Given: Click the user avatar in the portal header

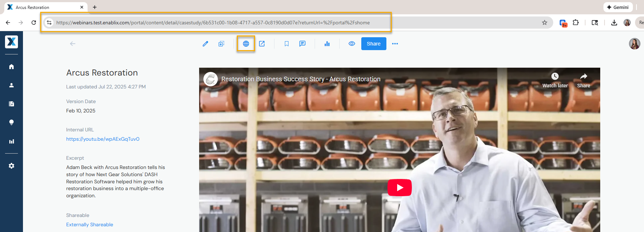Looking at the screenshot, I should point(634,44).
